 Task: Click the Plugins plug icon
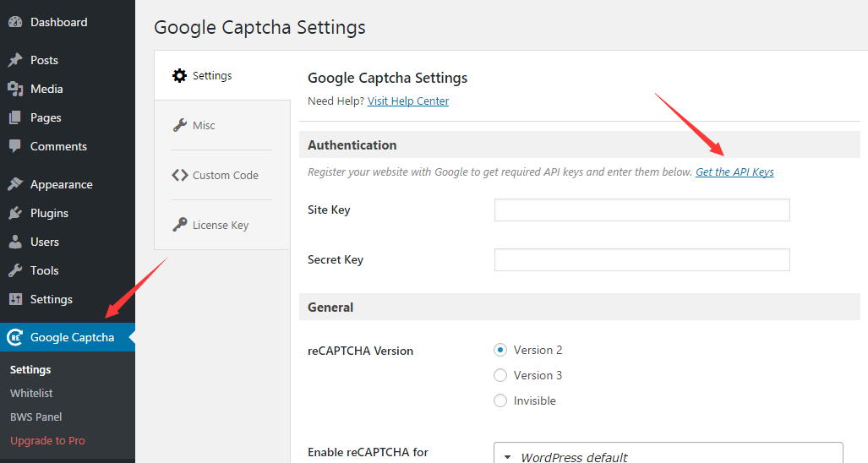[x=15, y=213]
